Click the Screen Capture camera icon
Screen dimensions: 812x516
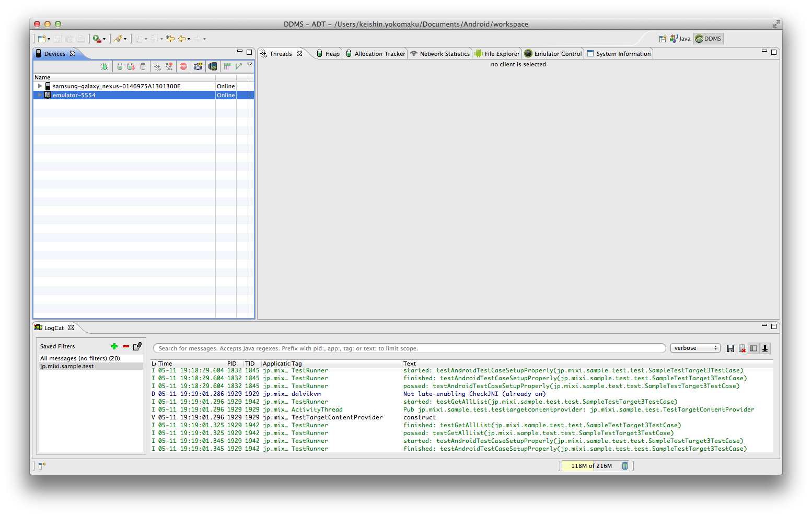click(x=198, y=66)
